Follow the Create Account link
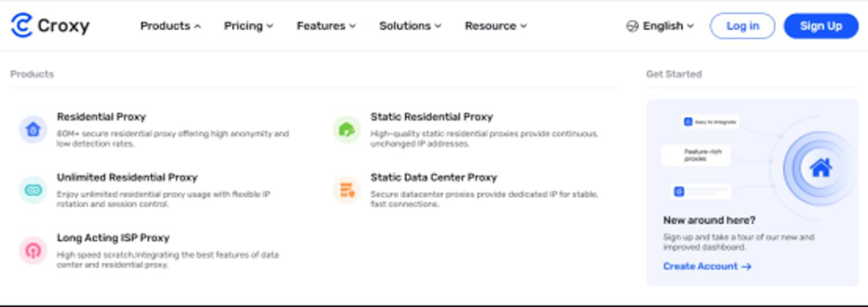 click(x=707, y=267)
